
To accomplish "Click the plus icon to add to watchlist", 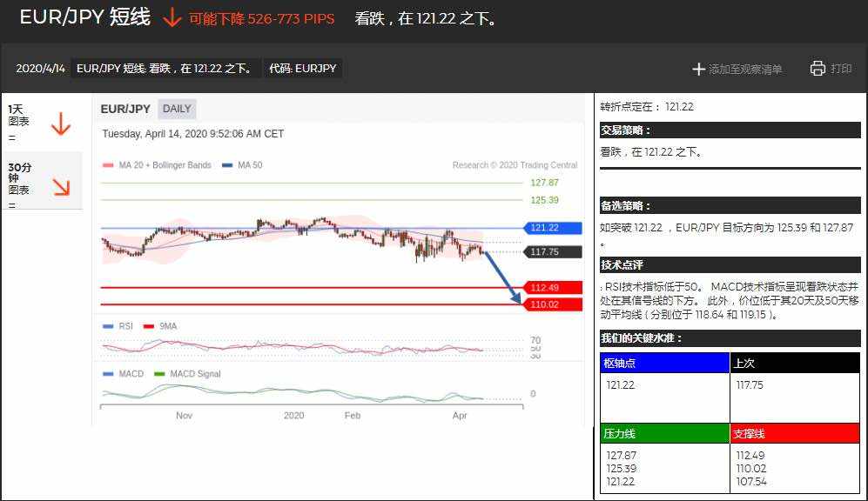I will (x=698, y=69).
